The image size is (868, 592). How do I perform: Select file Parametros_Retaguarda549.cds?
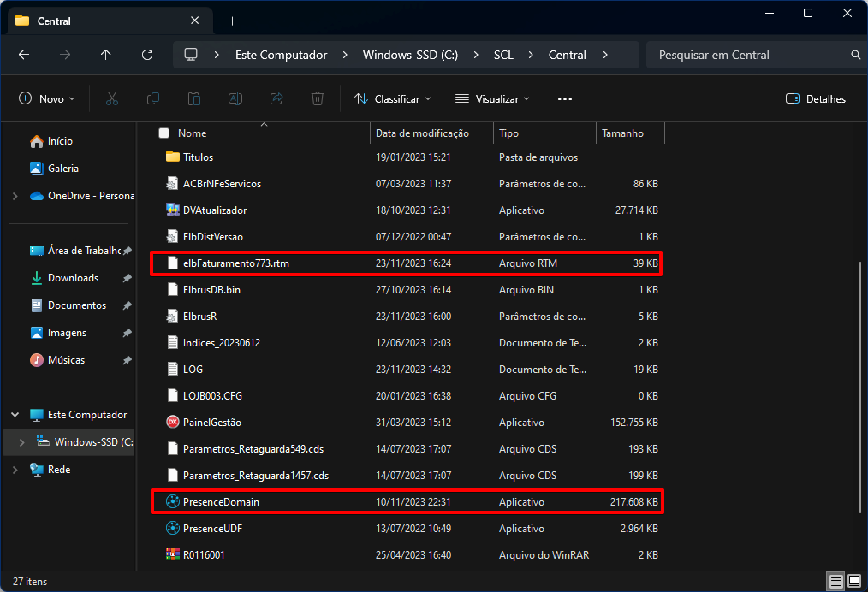point(407,448)
